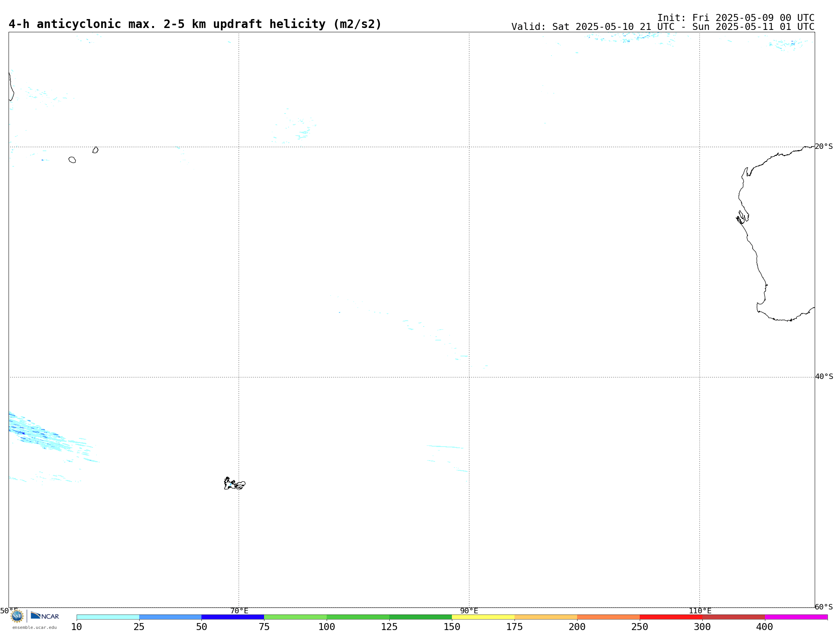Click the ensemble.ucar.edu text
Viewport: 840px width, 632px height.
click(35, 627)
